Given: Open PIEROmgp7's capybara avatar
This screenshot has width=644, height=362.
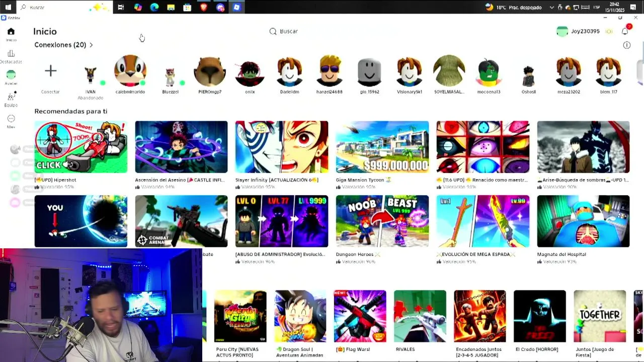Looking at the screenshot, I should click(210, 71).
